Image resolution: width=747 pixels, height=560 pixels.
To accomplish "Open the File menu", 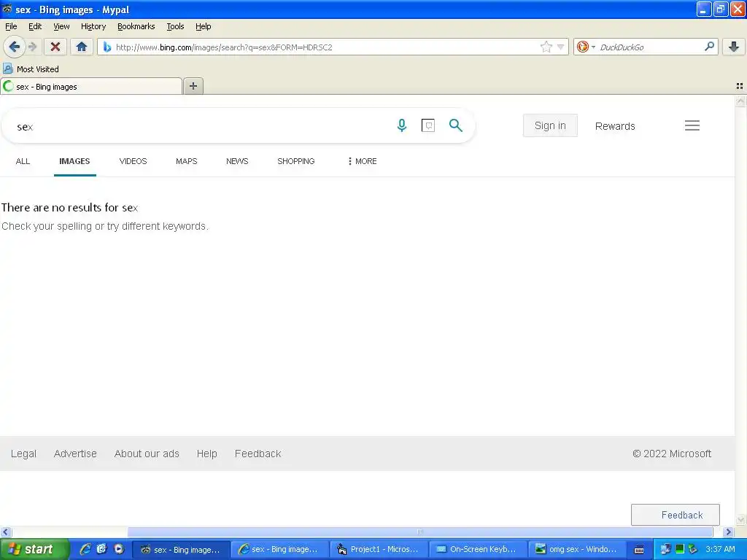I will tap(11, 26).
